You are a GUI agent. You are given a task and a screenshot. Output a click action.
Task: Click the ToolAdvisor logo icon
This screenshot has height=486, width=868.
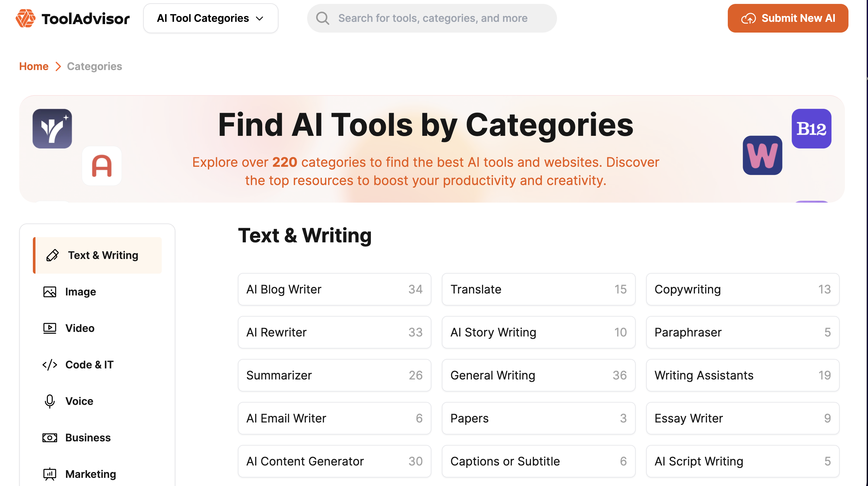point(25,18)
